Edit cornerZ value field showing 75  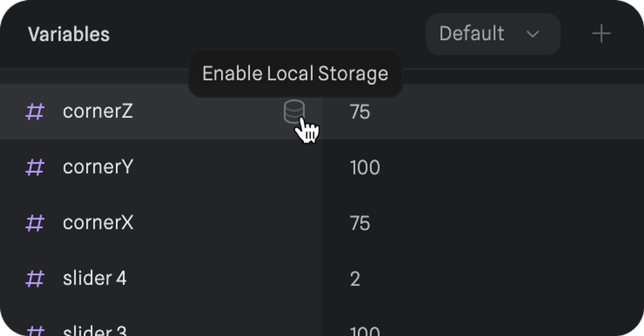coord(360,112)
